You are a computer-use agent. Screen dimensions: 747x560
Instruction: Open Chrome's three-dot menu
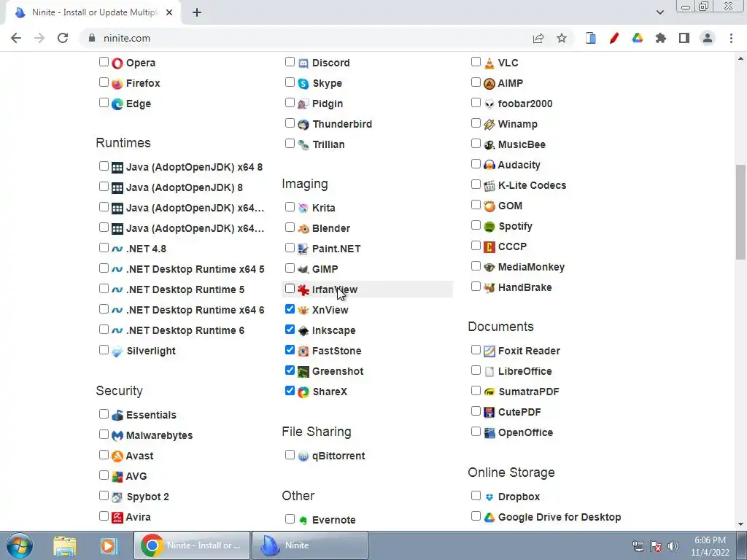[x=731, y=38]
